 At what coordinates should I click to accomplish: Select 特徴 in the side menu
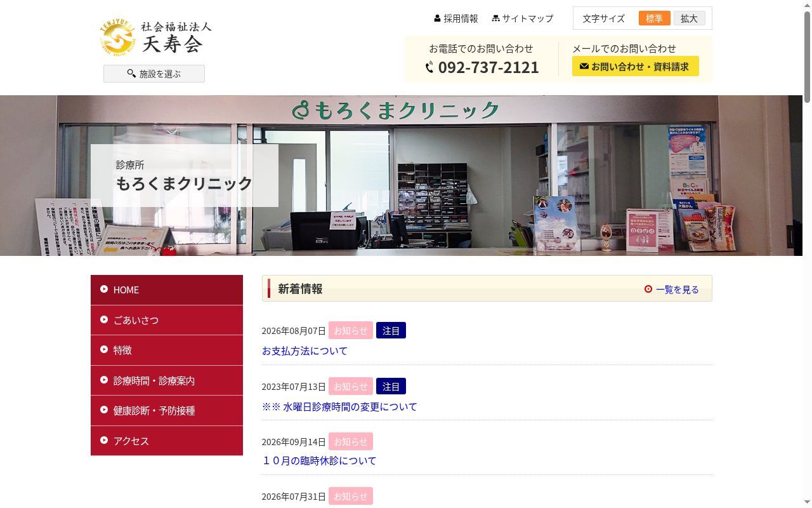(x=167, y=350)
